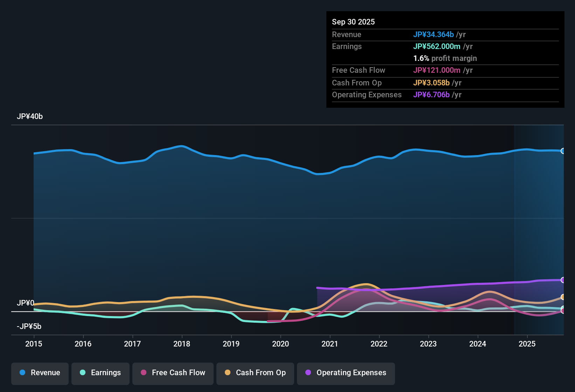Toggle Free Cash Flow series visibility
Screen dimensions: 575x392
coord(173,373)
